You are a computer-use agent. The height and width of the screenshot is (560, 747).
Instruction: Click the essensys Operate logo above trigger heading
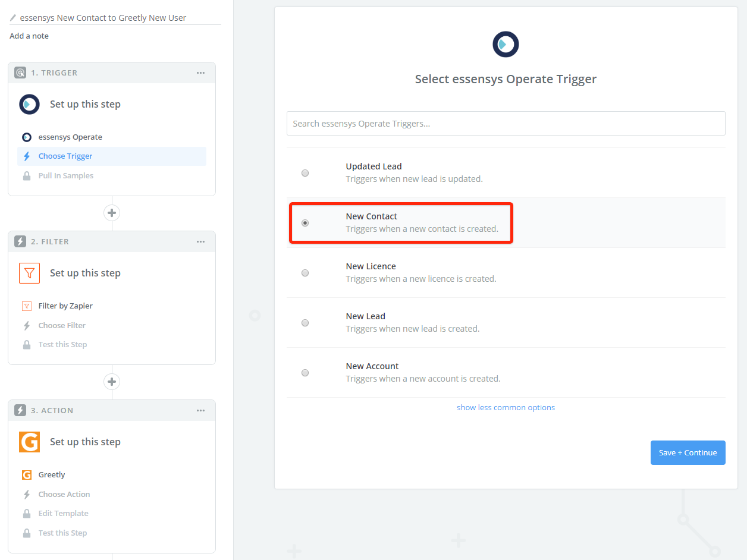click(x=506, y=45)
